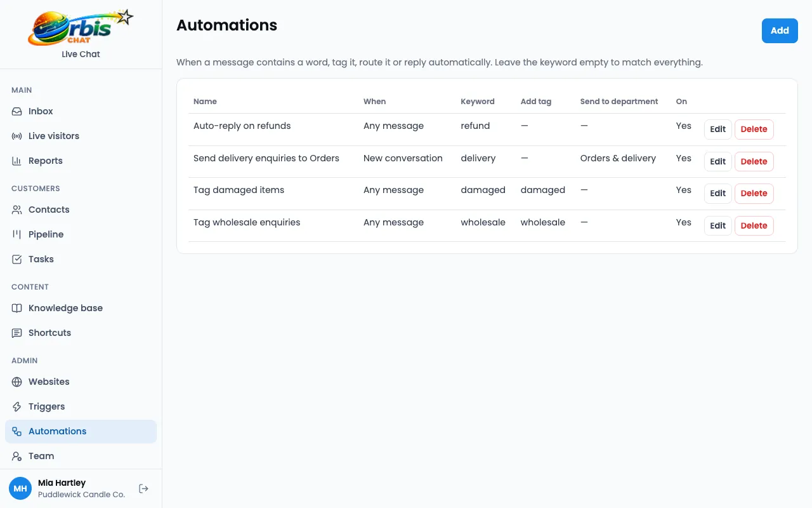The image size is (812, 508).
Task: Edit Send delivery enquiries to Orders
Action: 718,161
